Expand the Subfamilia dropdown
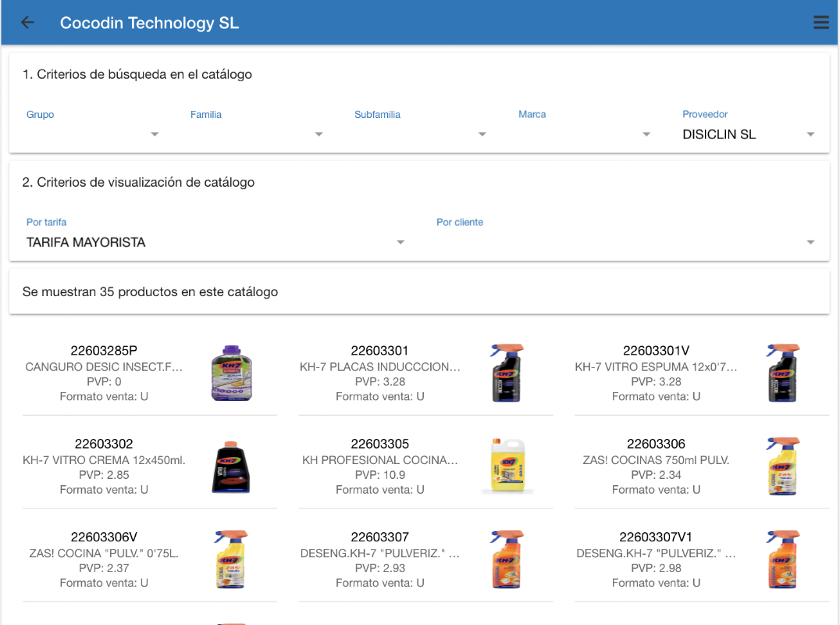 (x=421, y=134)
